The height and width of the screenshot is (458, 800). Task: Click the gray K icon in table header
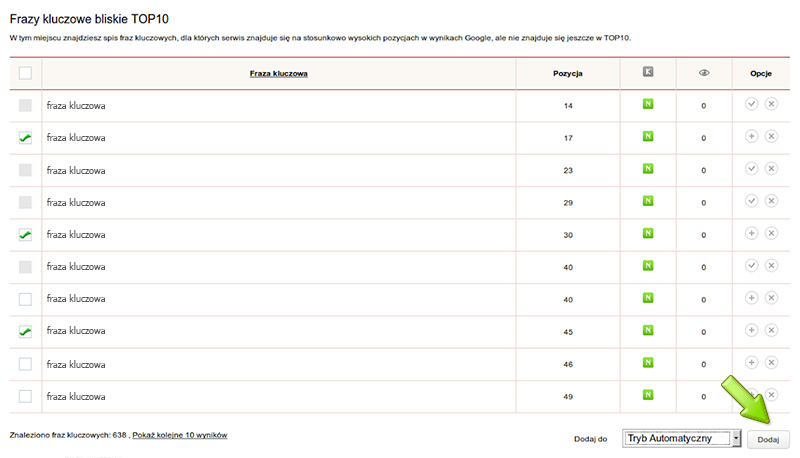point(648,72)
